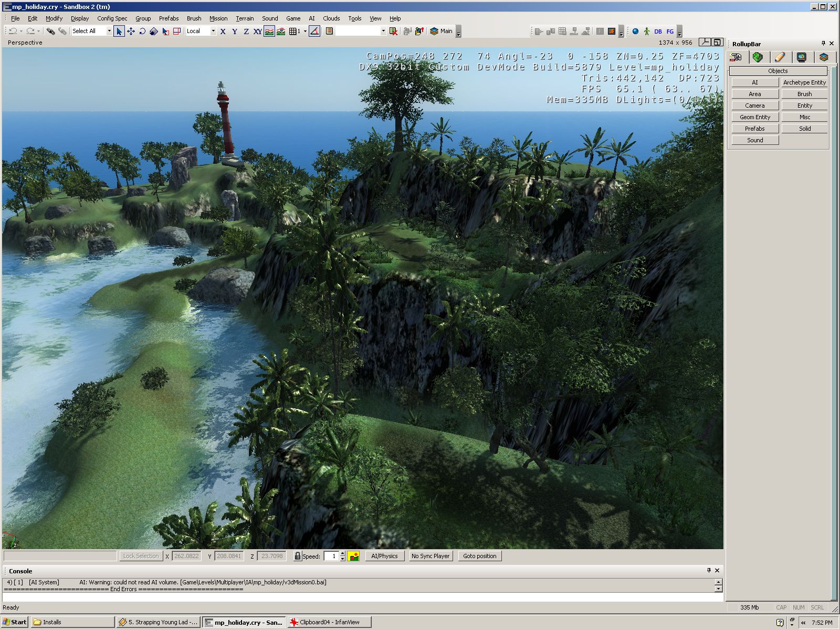Click the Archetype Entity button
Screen dimensions: 840x630
coord(804,82)
